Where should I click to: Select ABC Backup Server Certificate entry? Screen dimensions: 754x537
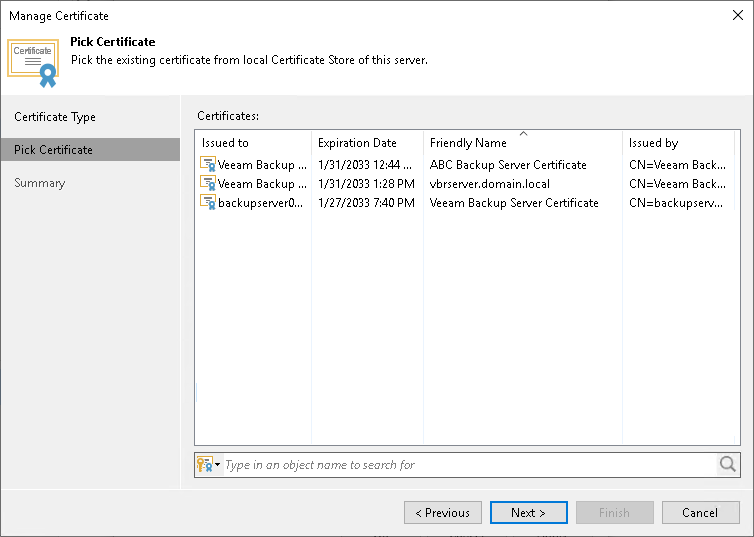tap(508, 164)
